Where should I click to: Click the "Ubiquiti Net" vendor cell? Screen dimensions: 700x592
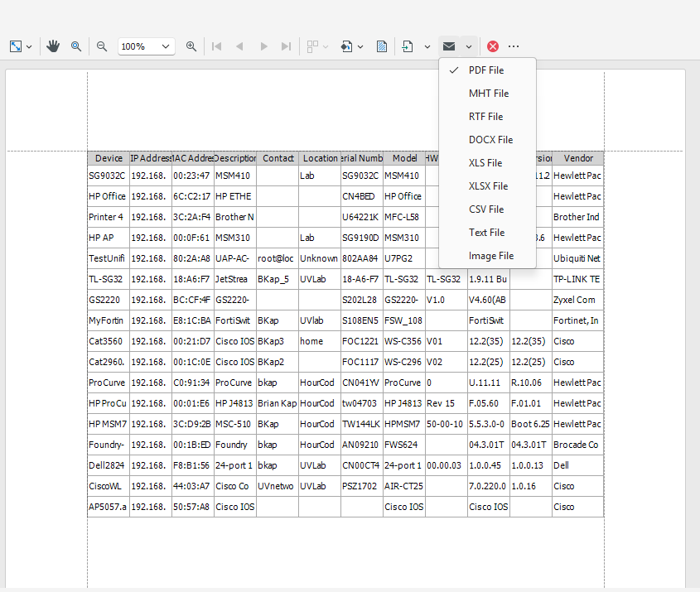[578, 259]
